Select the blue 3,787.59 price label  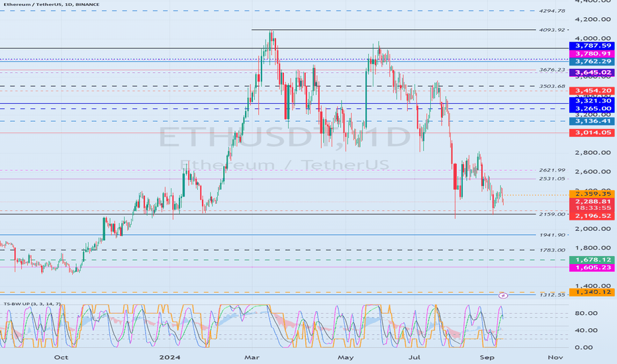[x=592, y=46]
